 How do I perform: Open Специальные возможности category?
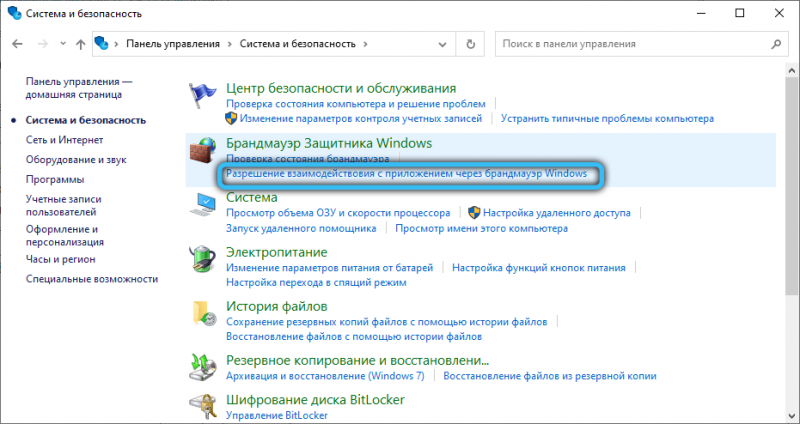pyautogui.click(x=92, y=279)
